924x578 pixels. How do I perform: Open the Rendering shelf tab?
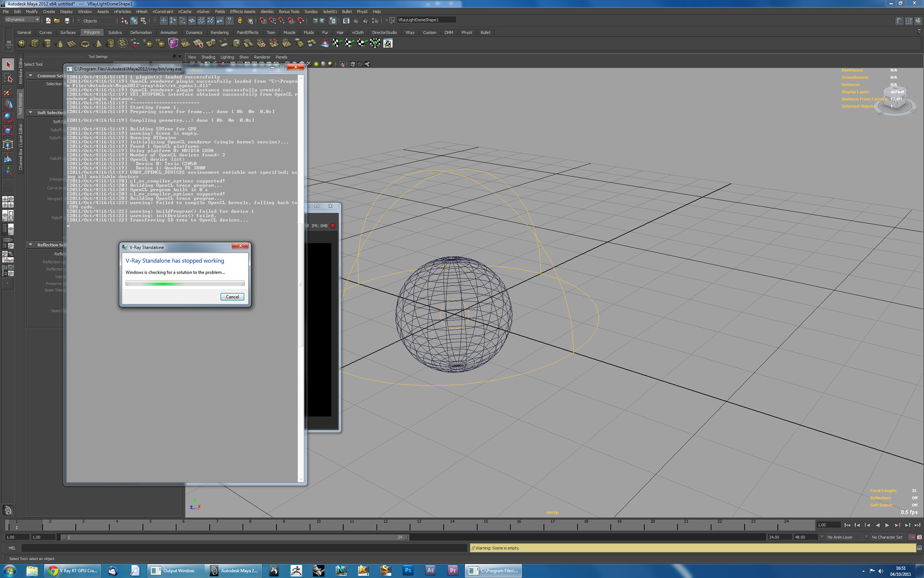click(x=219, y=32)
